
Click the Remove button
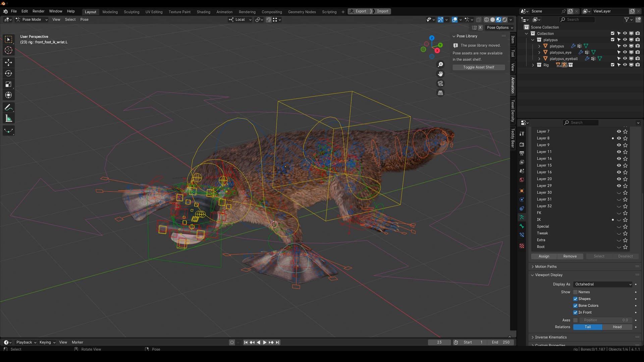(x=570, y=256)
